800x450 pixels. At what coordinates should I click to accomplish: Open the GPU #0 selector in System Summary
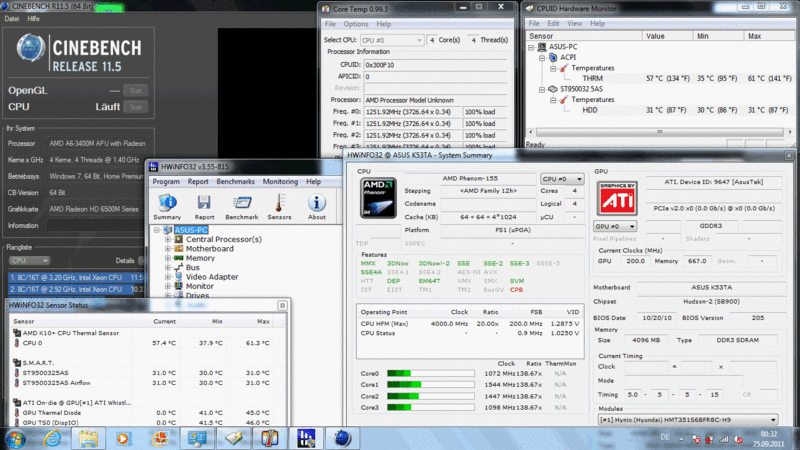615,226
